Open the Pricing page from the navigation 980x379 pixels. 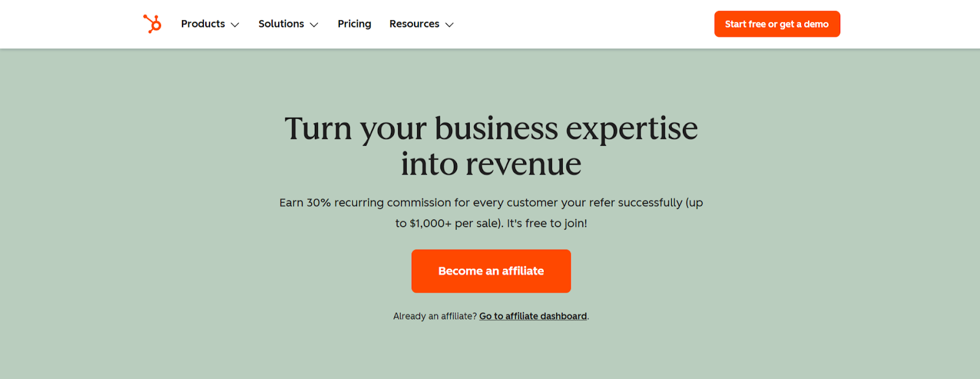click(354, 23)
